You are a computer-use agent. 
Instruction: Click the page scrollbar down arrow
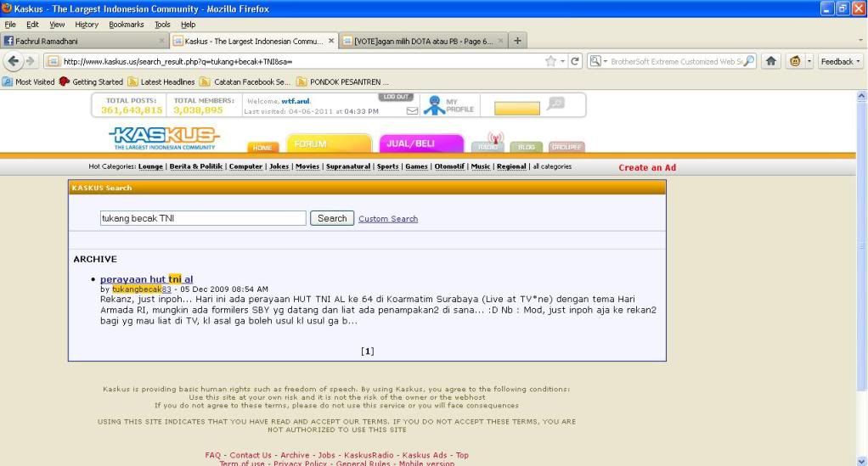(x=862, y=460)
